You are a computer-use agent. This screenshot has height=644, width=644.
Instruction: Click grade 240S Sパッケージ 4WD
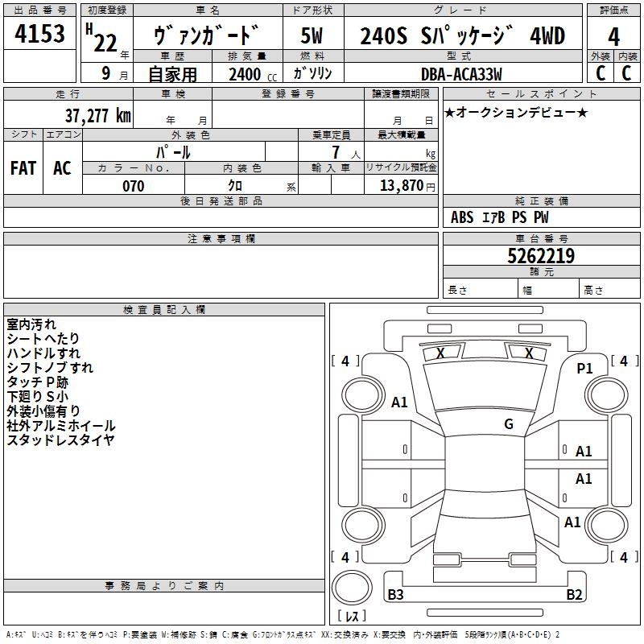(x=462, y=35)
